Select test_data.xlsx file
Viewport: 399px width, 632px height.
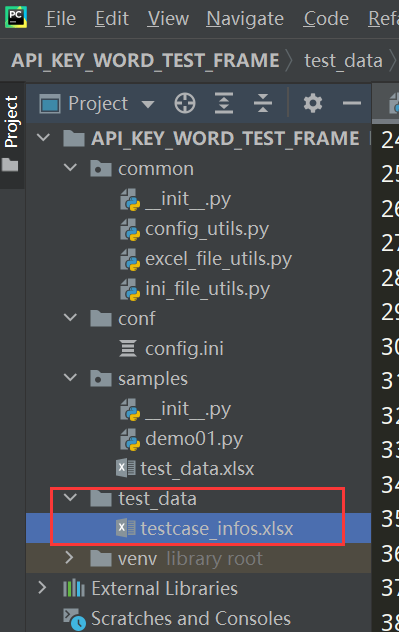[x=197, y=469]
